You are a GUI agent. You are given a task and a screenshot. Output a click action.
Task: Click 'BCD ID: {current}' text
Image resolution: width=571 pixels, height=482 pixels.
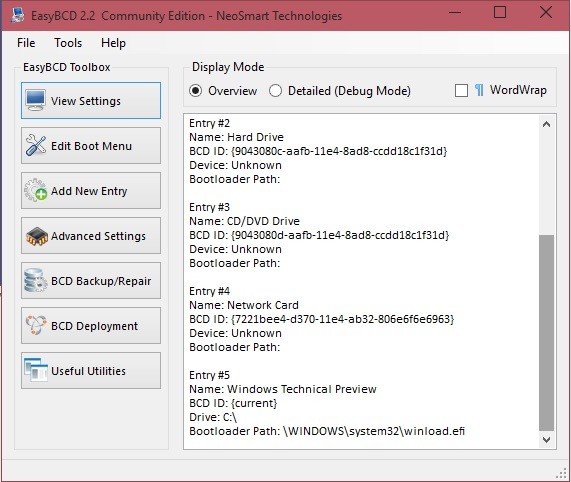233,403
